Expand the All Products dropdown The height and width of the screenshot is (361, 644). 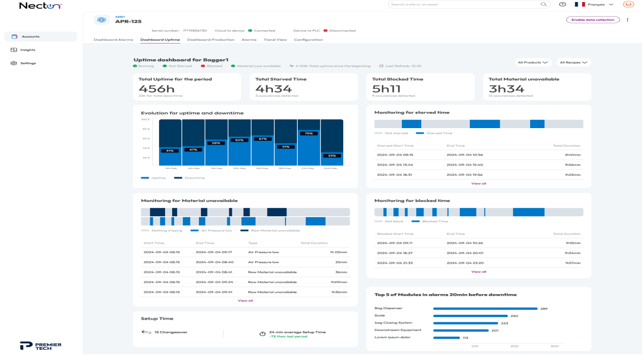pyautogui.click(x=533, y=63)
